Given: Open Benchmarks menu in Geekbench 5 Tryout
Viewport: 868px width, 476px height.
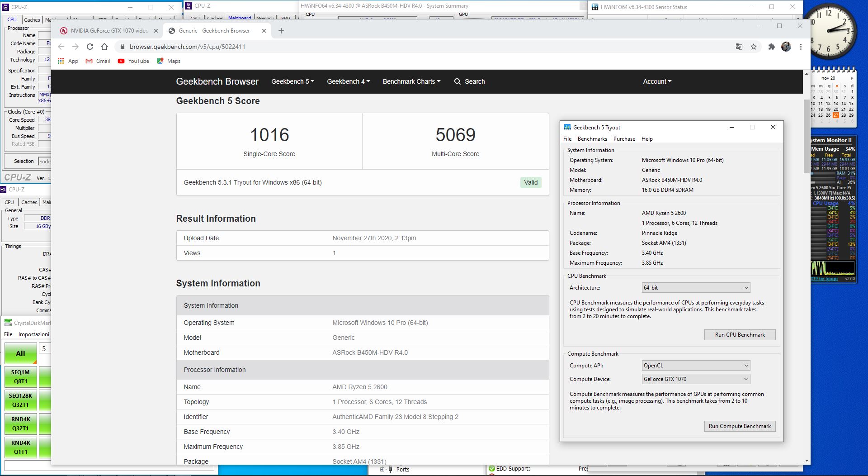Looking at the screenshot, I should [592, 139].
